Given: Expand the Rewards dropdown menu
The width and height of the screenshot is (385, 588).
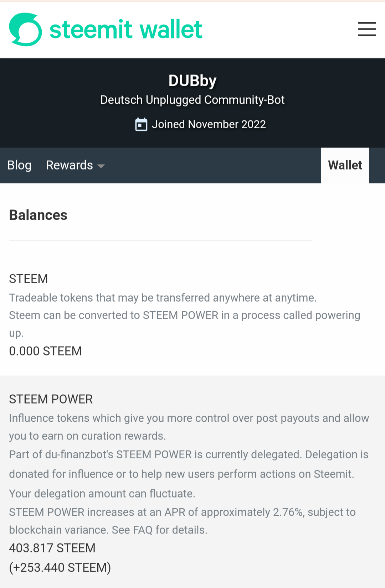Looking at the screenshot, I should [70, 165].
